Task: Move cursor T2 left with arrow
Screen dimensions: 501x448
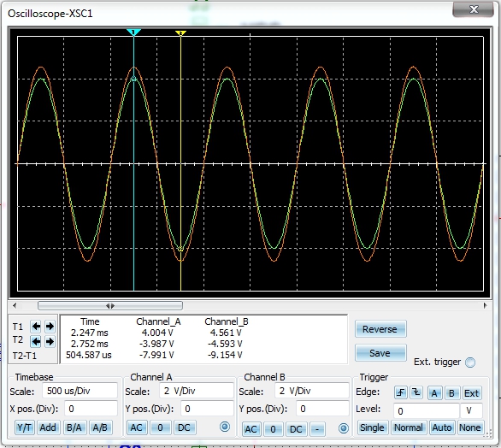Action: 36,342
